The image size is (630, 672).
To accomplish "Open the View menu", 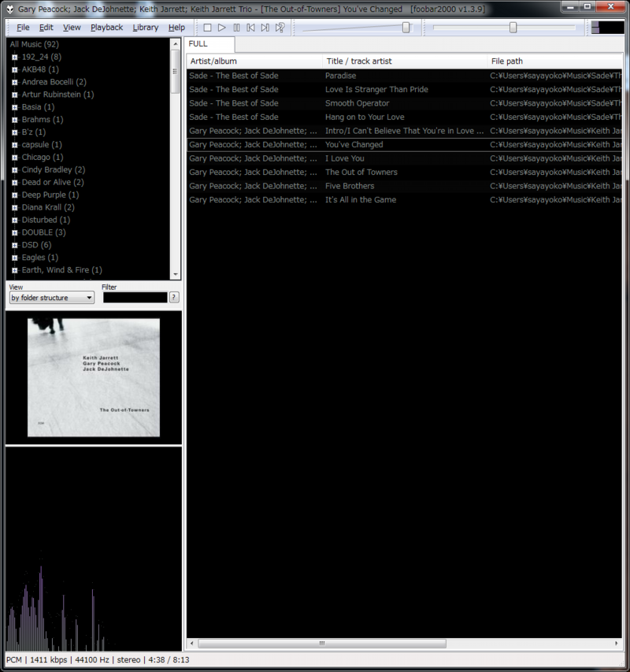I will [72, 28].
